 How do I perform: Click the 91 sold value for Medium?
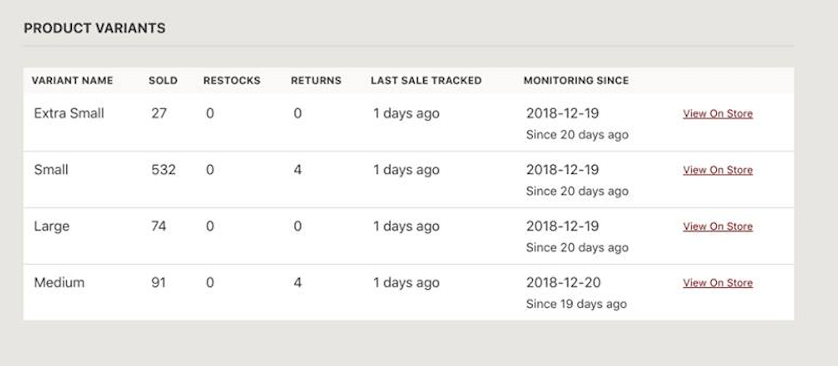[x=159, y=283]
